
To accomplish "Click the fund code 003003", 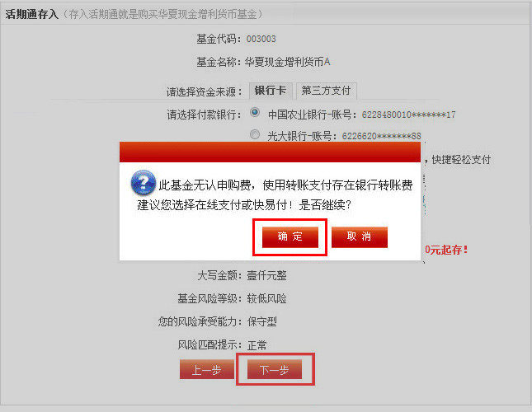I will pyautogui.click(x=261, y=39).
